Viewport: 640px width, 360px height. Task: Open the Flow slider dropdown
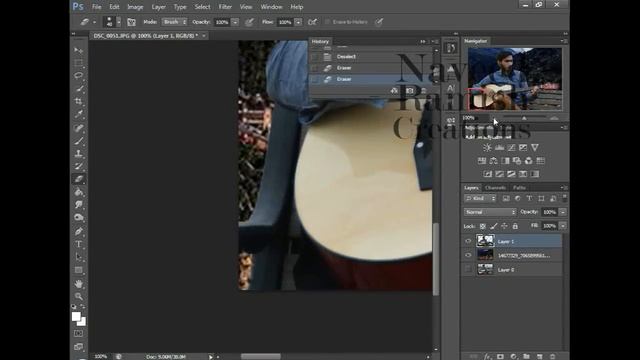pos(298,22)
